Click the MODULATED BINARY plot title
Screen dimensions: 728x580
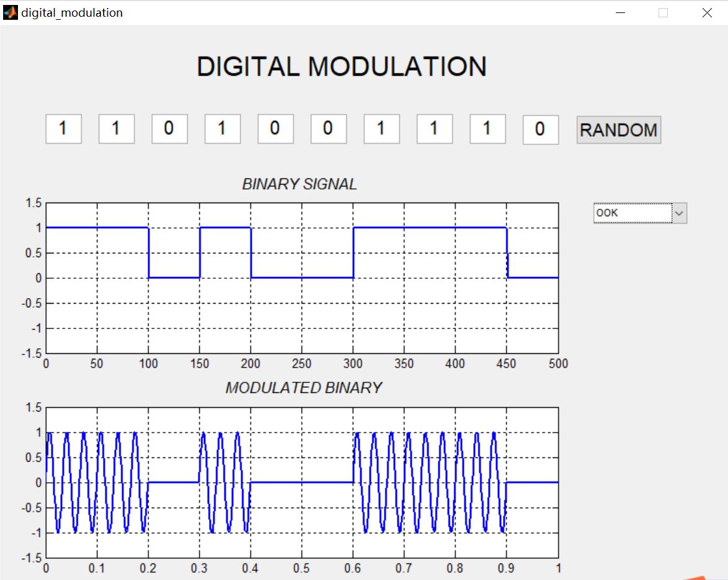coord(304,387)
